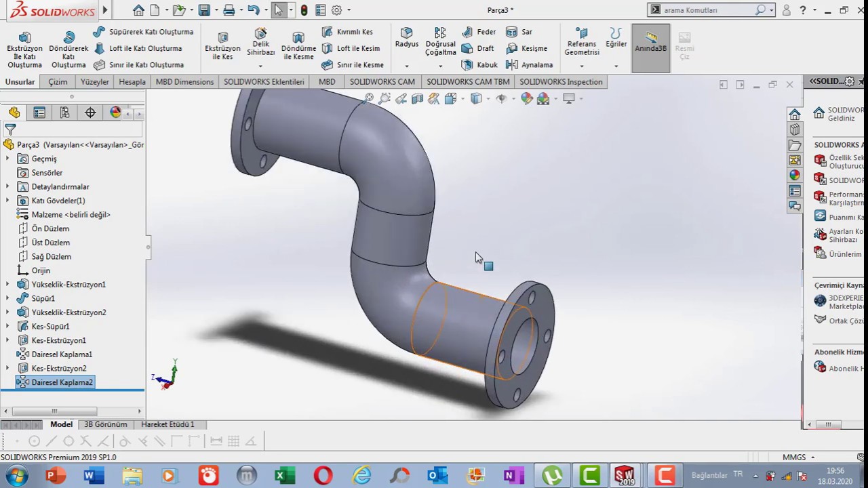The width and height of the screenshot is (868, 488).
Task: Select Ön Düzlem plane
Action: coord(50,228)
